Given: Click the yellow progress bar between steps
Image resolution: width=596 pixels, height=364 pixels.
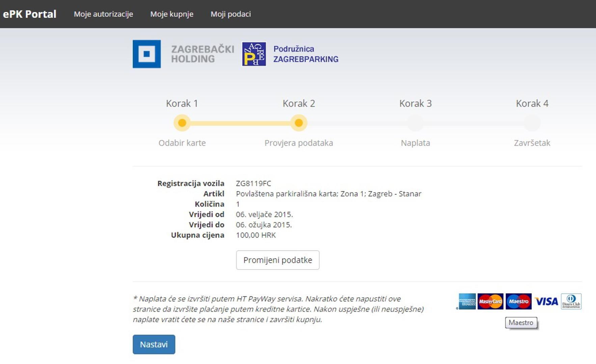Looking at the screenshot, I should (x=240, y=123).
